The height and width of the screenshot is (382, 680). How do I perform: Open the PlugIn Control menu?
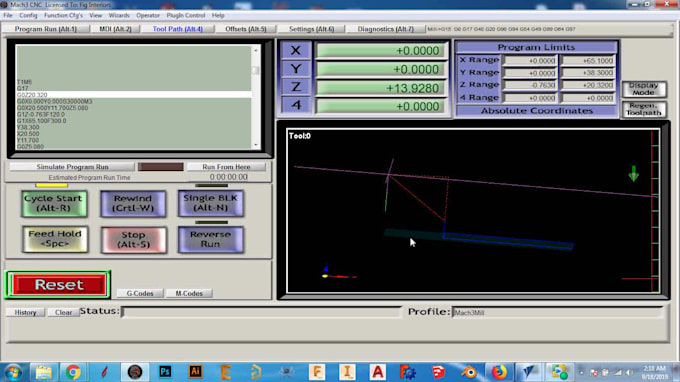click(186, 15)
